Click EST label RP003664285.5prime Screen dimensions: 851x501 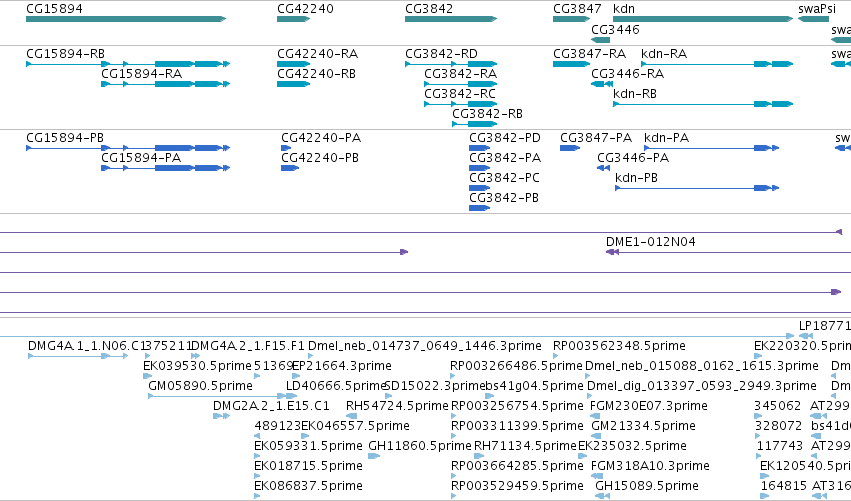pos(517,466)
